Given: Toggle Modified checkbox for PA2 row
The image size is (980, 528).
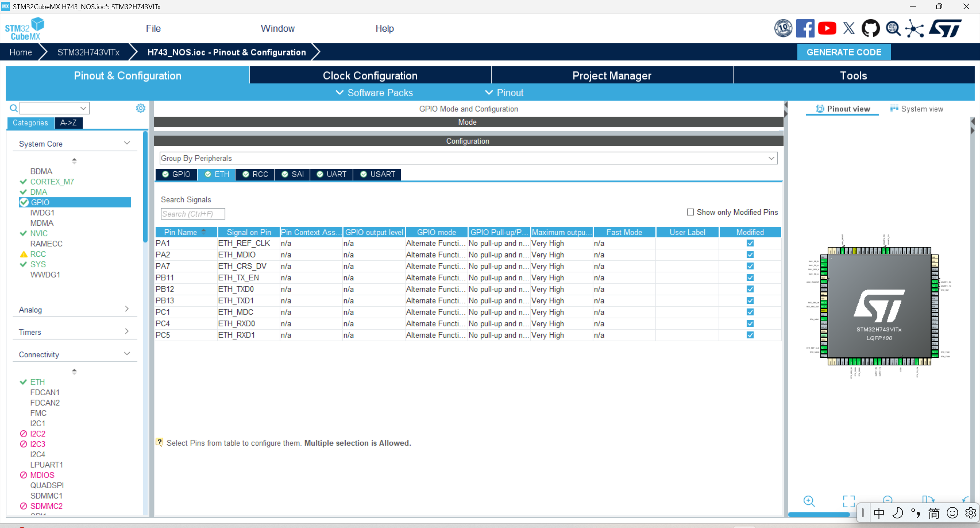Looking at the screenshot, I should [x=750, y=254].
